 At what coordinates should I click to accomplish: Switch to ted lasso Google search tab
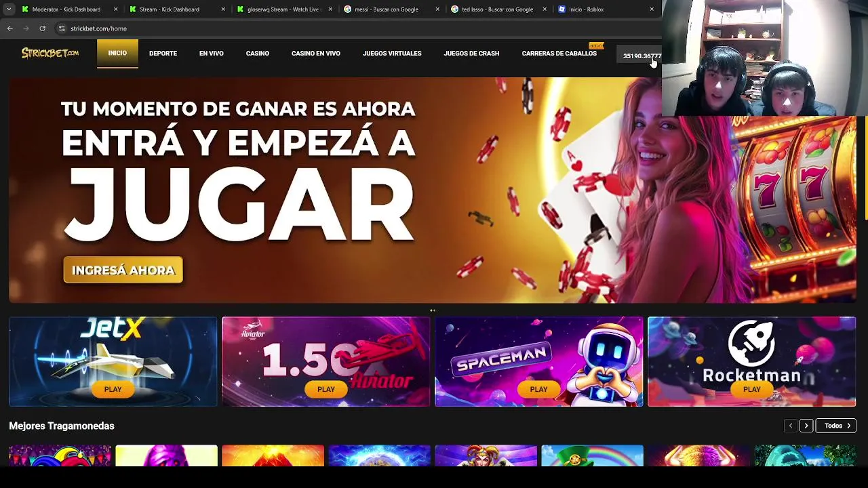[497, 9]
